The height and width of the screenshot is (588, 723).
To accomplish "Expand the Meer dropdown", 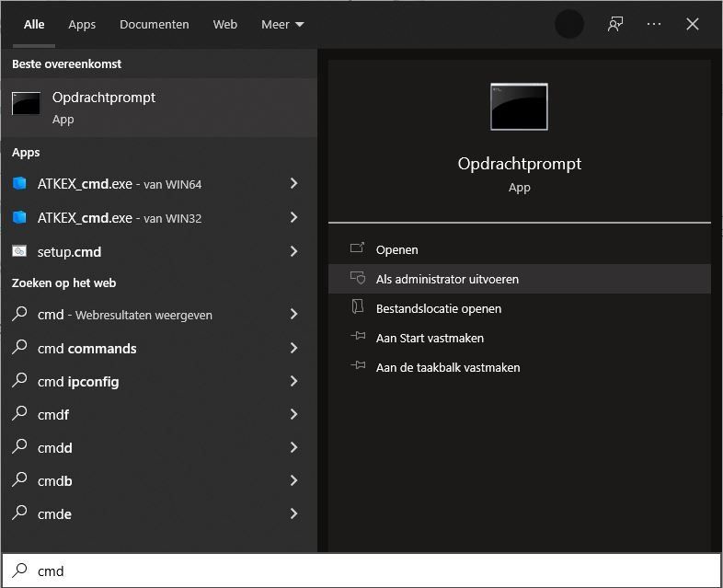I will click(282, 25).
